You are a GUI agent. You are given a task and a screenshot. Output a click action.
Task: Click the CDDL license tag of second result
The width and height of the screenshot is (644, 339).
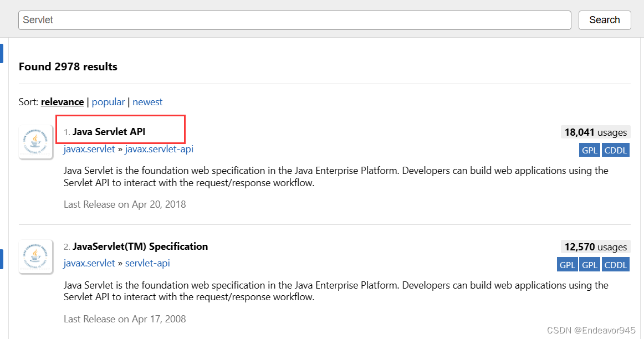point(616,265)
